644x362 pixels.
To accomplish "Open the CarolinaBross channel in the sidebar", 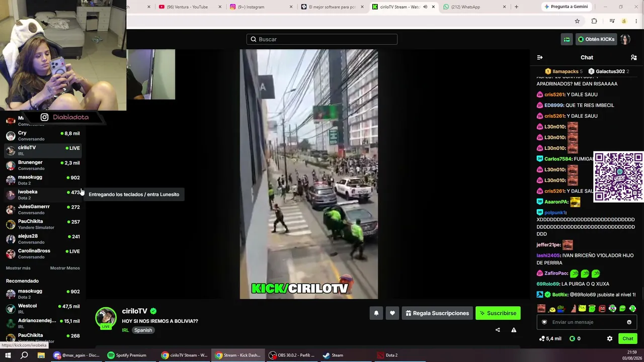I will (x=43, y=253).
